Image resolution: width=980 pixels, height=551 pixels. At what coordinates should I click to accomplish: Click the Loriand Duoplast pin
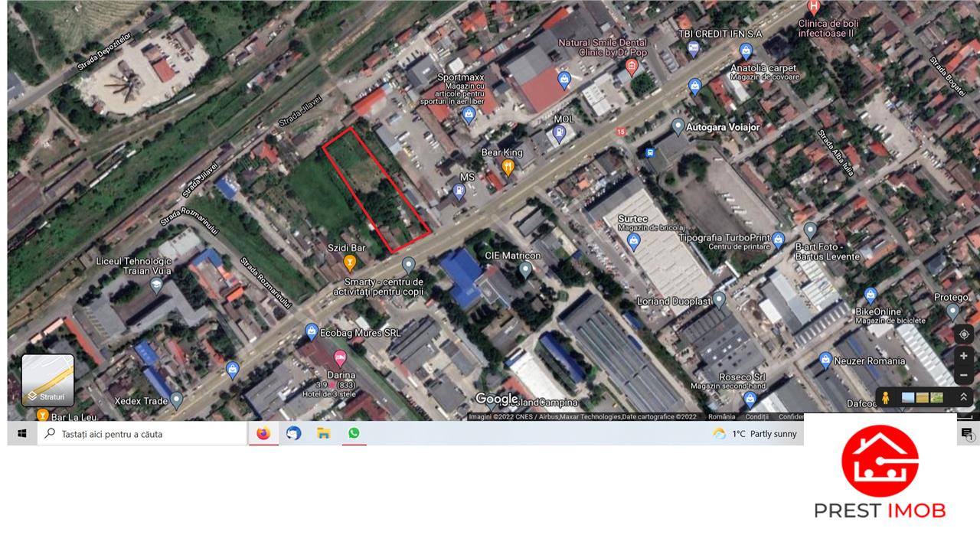pos(719,300)
